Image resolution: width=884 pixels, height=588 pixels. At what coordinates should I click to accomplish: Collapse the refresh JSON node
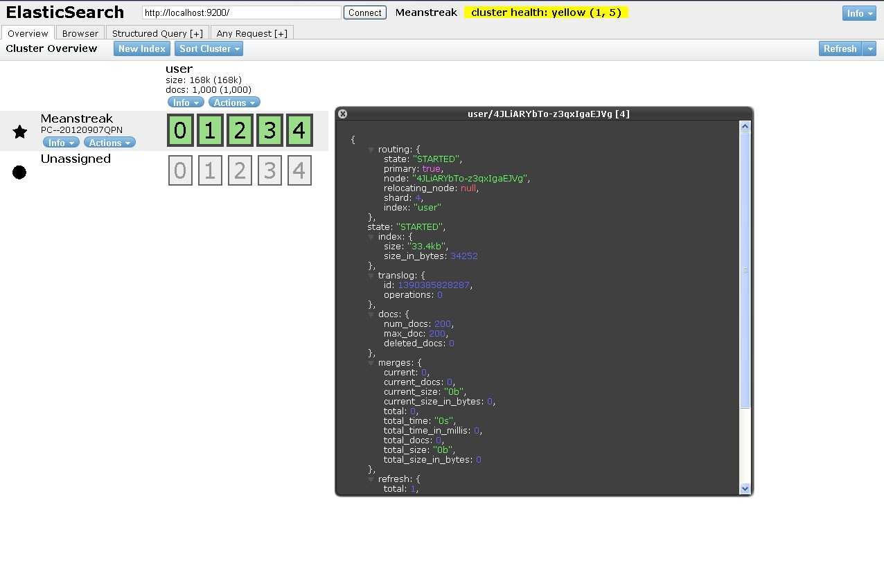371,479
